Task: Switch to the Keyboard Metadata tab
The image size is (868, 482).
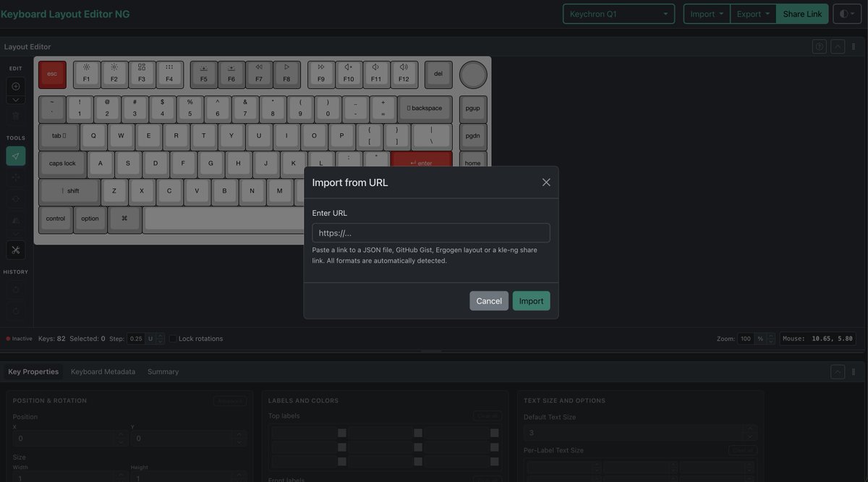Action: tap(103, 371)
